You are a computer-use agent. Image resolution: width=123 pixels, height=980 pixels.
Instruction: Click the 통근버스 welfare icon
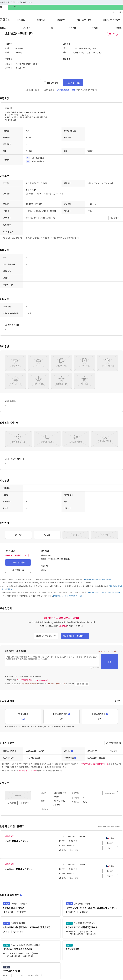(16, 363)
